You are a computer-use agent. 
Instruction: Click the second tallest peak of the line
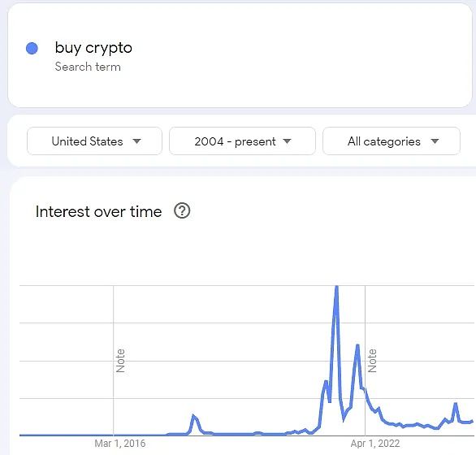(x=357, y=345)
